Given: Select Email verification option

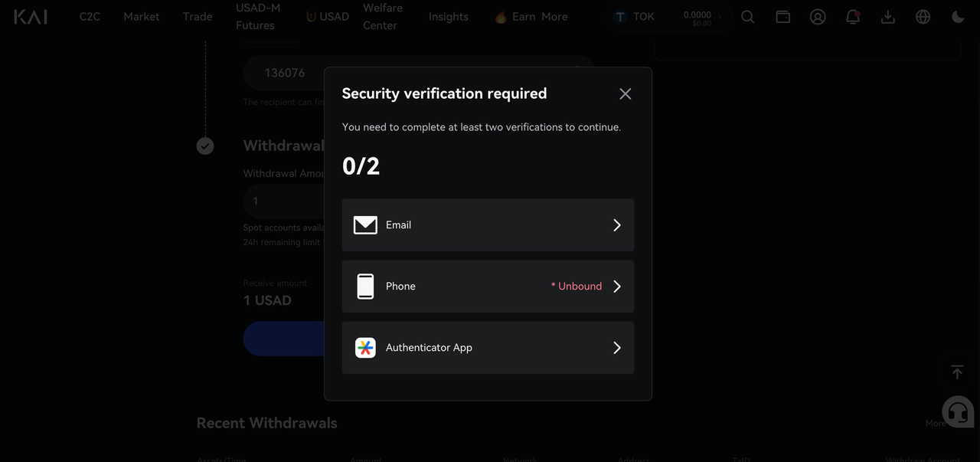Looking at the screenshot, I should [488, 225].
